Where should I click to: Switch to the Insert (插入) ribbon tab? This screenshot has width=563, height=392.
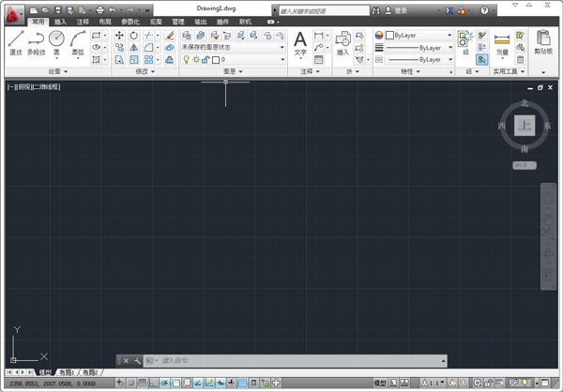click(61, 21)
